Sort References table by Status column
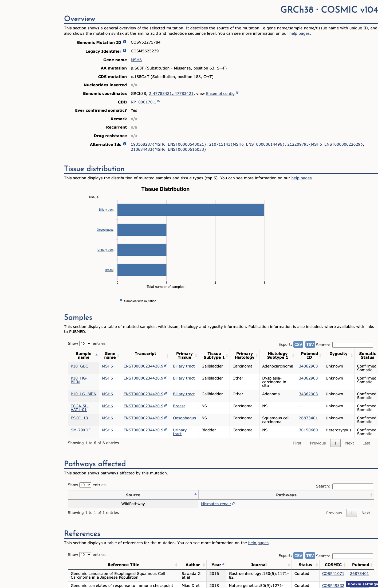This screenshot has height=588, width=378. (x=305, y=565)
